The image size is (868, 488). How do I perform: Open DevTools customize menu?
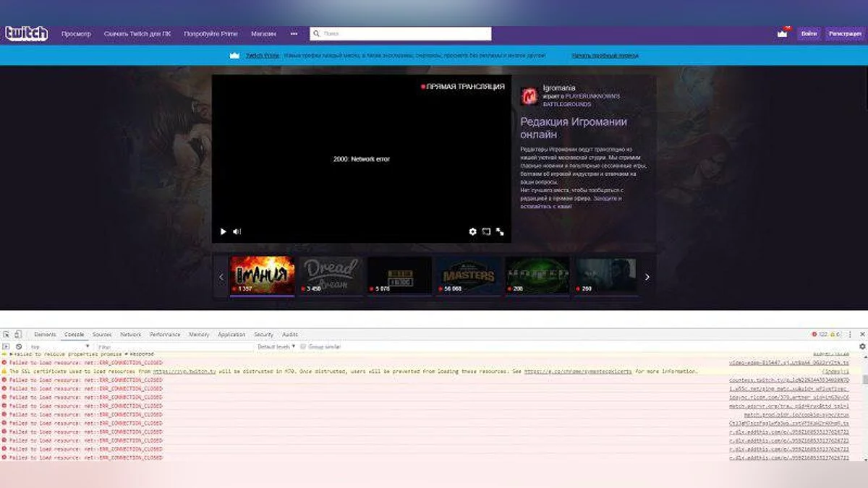[849, 335]
